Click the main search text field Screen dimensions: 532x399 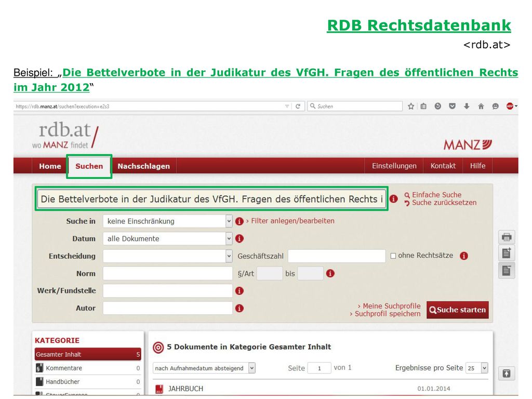tap(211, 199)
